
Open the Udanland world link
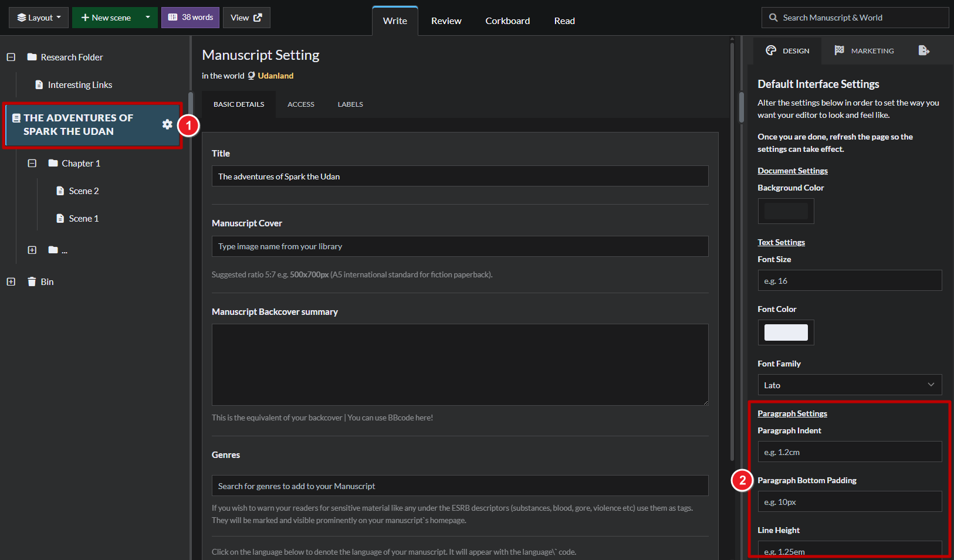click(x=275, y=76)
